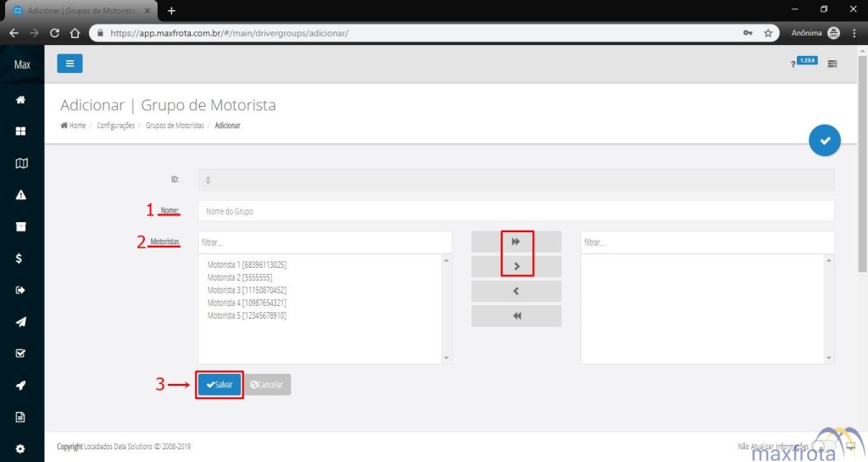Screen dimensions: 868x462
Task: Open the map icon in sidebar
Action: (21, 164)
